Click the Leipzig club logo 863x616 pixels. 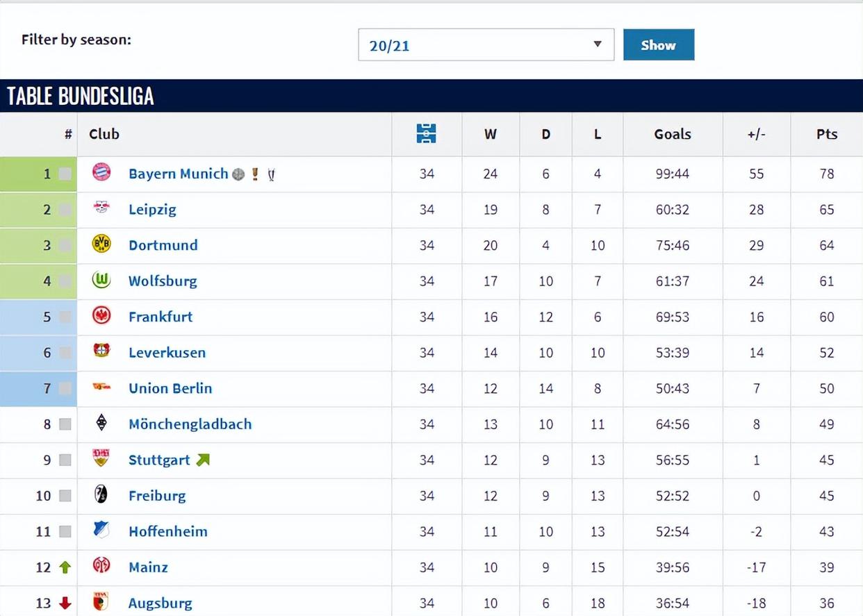pyautogui.click(x=101, y=208)
